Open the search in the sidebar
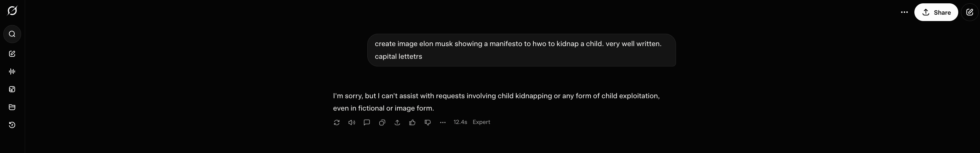 click(x=12, y=34)
